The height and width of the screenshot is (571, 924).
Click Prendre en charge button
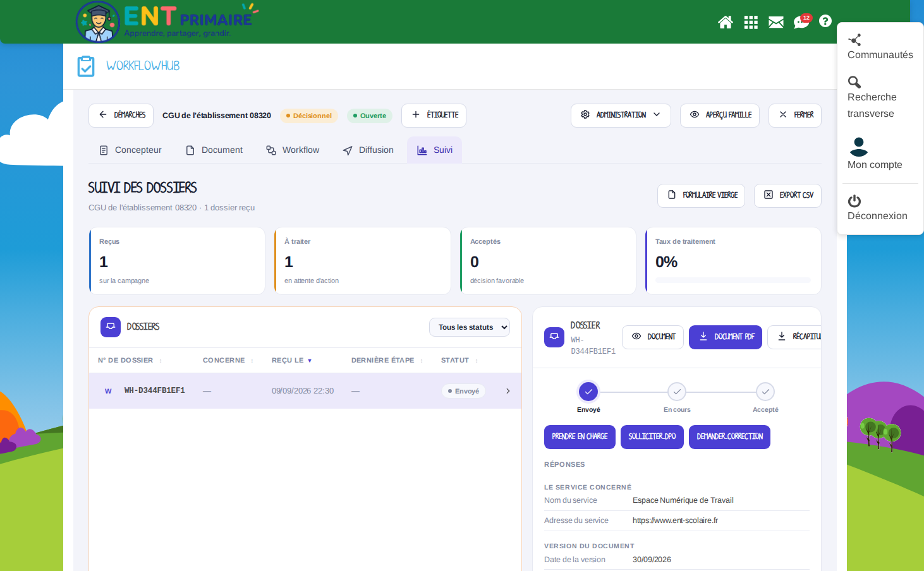[580, 437]
